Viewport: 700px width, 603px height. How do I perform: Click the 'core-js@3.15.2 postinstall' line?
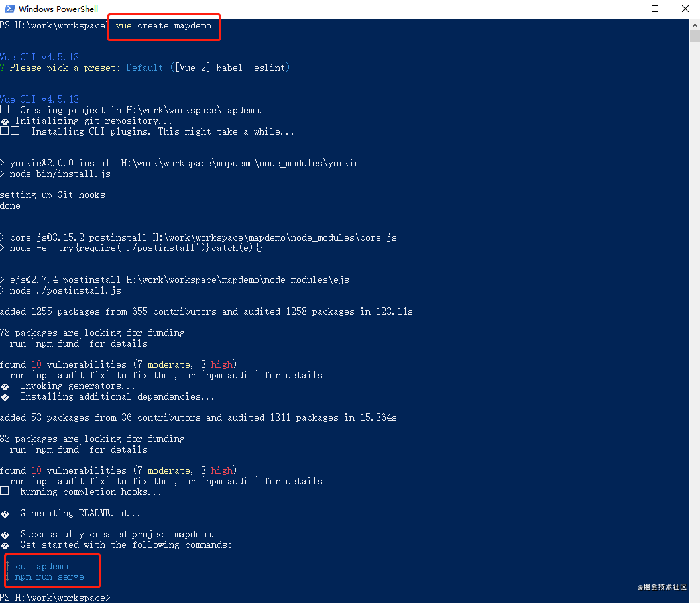(x=199, y=237)
